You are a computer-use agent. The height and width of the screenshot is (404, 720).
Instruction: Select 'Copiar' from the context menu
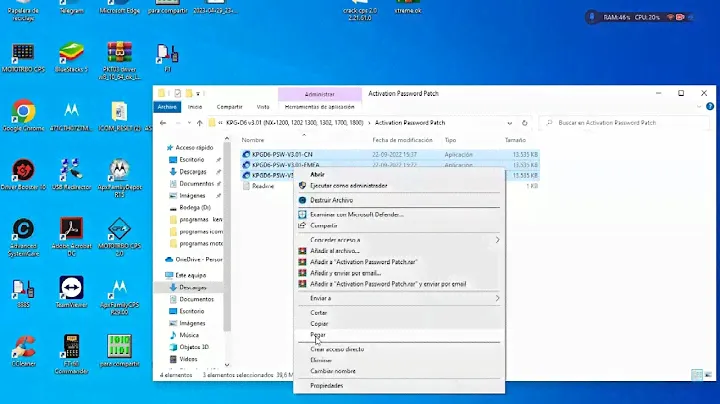(x=319, y=324)
